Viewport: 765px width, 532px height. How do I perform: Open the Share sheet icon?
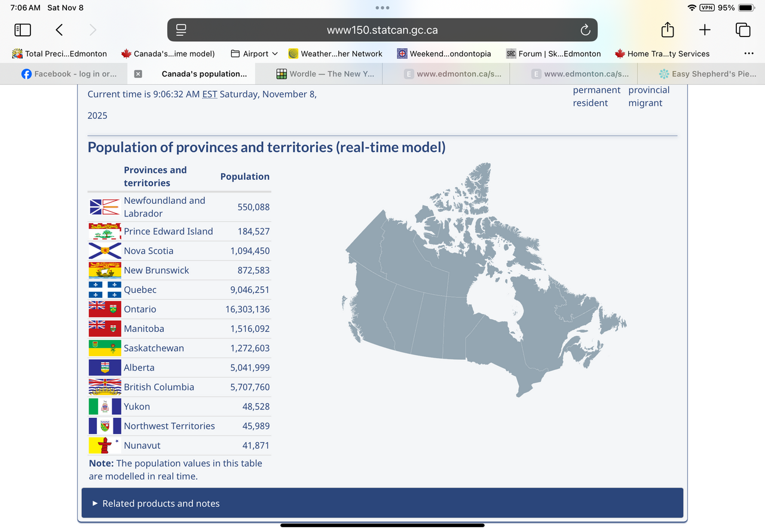coord(668,30)
